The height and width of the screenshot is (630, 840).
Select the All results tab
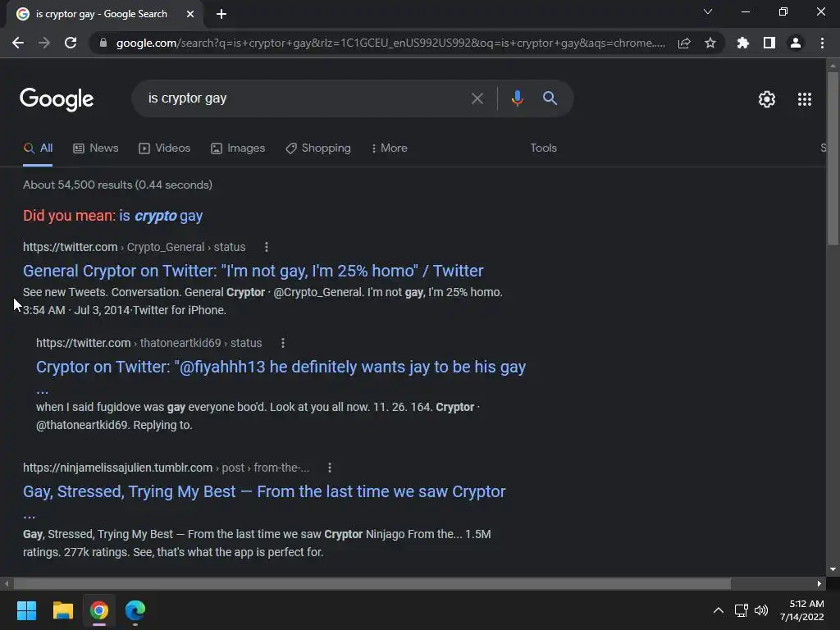click(38, 148)
